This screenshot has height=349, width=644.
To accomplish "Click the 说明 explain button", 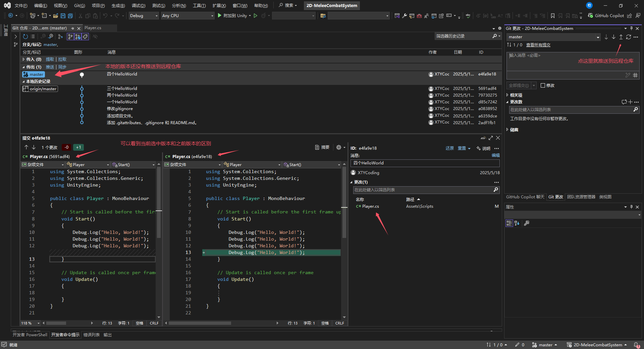I will tap(483, 148).
